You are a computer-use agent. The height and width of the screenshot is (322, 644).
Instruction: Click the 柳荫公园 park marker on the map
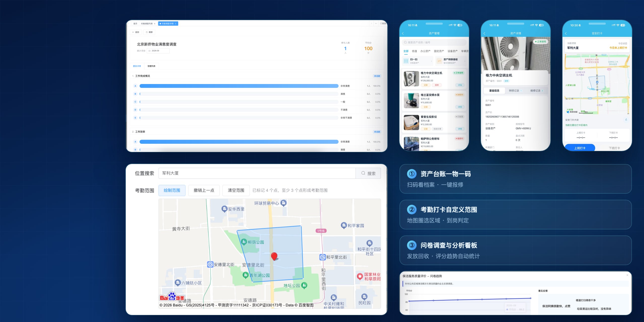(244, 242)
